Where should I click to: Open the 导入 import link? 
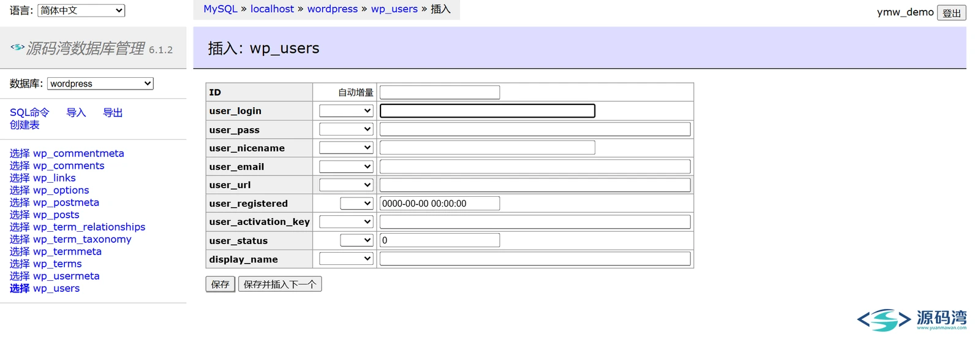pyautogui.click(x=76, y=113)
